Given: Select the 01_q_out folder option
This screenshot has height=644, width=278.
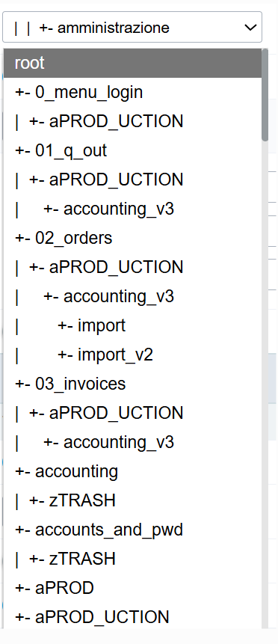Looking at the screenshot, I should [x=132, y=150].
